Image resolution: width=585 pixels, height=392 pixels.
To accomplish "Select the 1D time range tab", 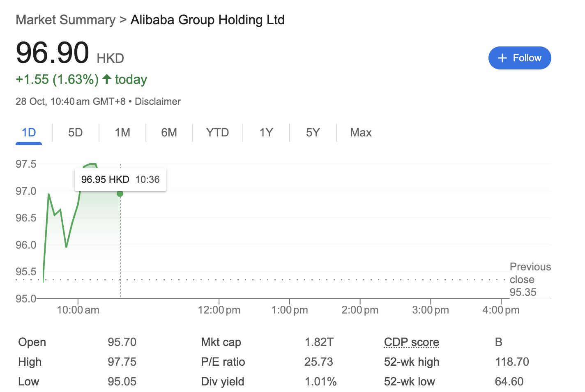I will 29,132.
